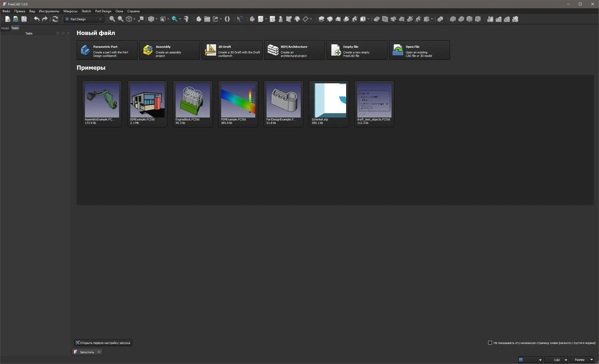
Task: Switch to the Model tab
Action: pyautogui.click(x=5, y=28)
